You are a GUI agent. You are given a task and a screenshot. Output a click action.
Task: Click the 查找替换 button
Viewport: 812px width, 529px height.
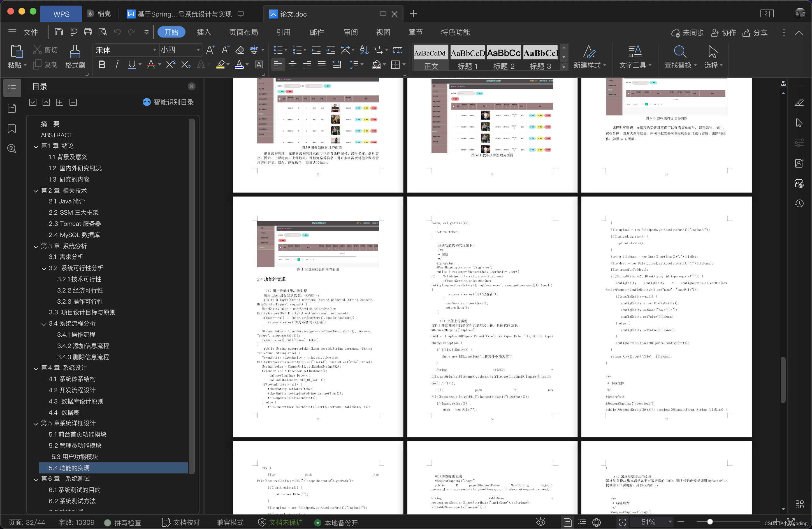pyautogui.click(x=680, y=57)
